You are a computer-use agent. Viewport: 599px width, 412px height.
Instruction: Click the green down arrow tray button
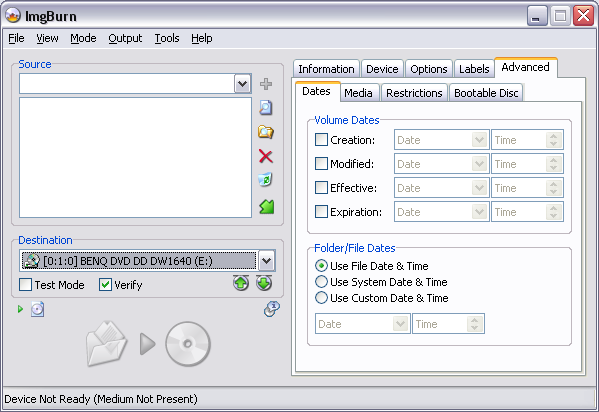(x=264, y=283)
